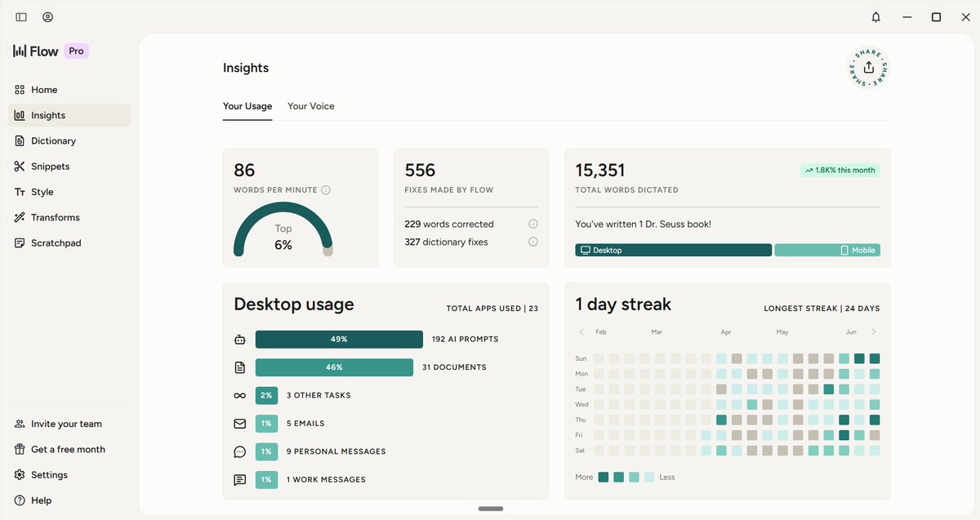Open Style in the sidebar
The height and width of the screenshot is (520, 980).
69,192
